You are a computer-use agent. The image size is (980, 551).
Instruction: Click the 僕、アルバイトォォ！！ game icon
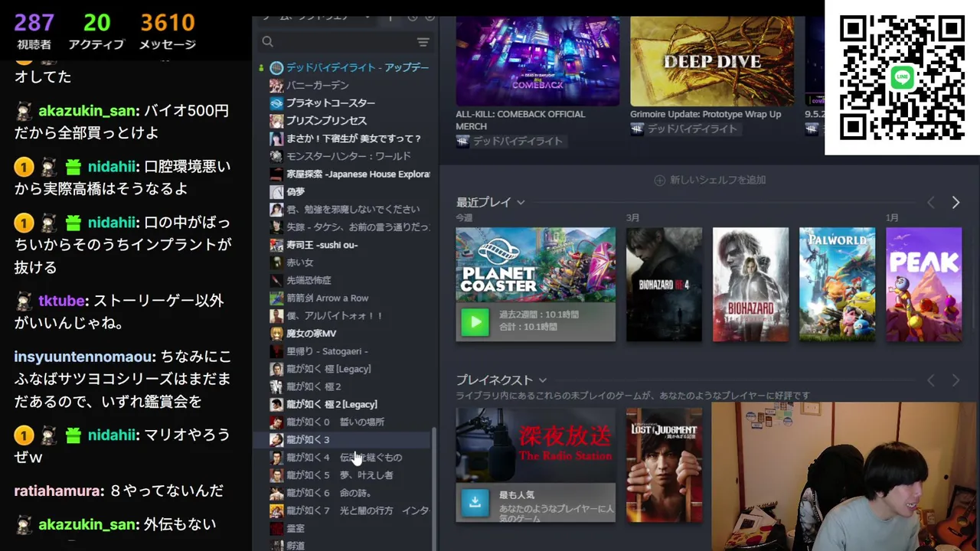(x=276, y=315)
